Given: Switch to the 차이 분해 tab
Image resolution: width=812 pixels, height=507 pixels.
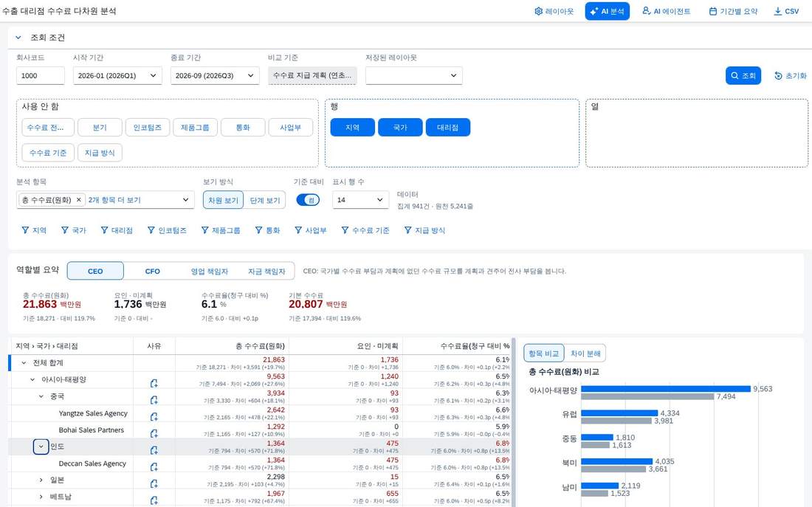Looking at the screenshot, I should click(585, 353).
